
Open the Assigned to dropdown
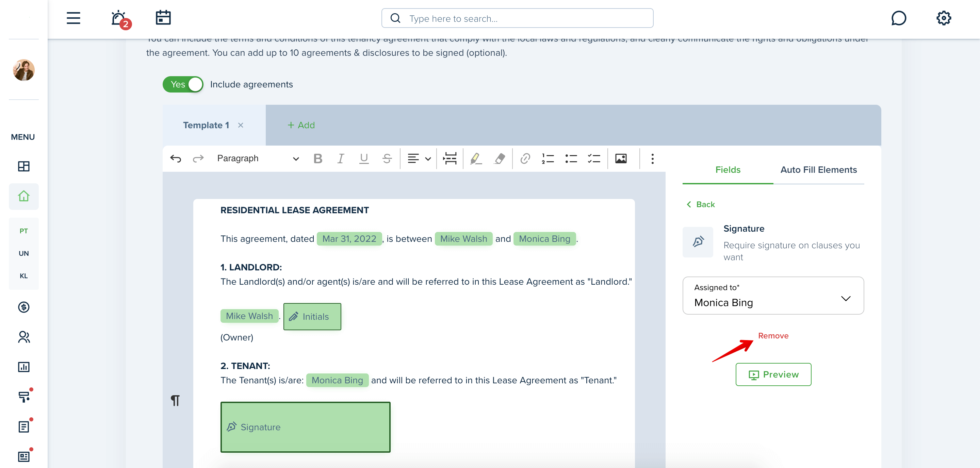tap(773, 296)
